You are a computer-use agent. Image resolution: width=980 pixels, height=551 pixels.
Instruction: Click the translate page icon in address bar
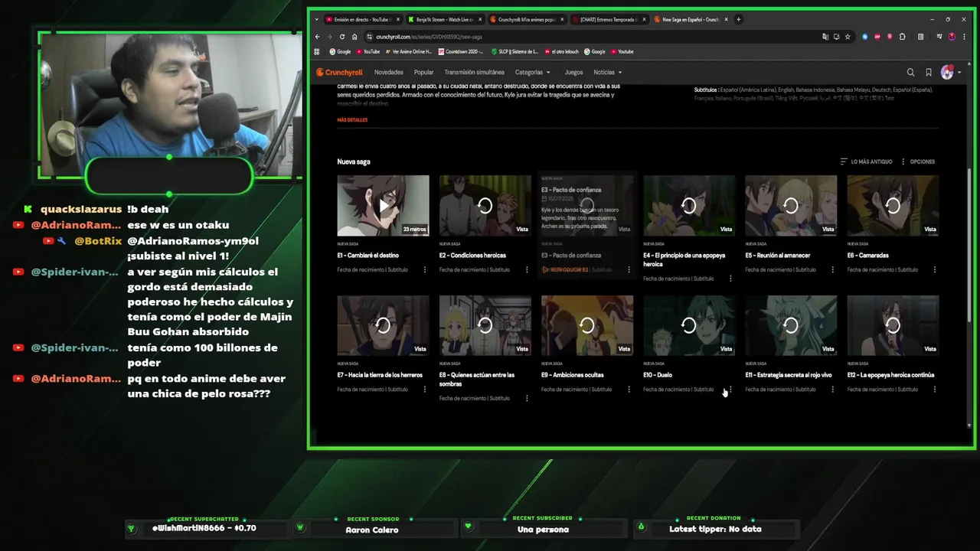(x=825, y=37)
